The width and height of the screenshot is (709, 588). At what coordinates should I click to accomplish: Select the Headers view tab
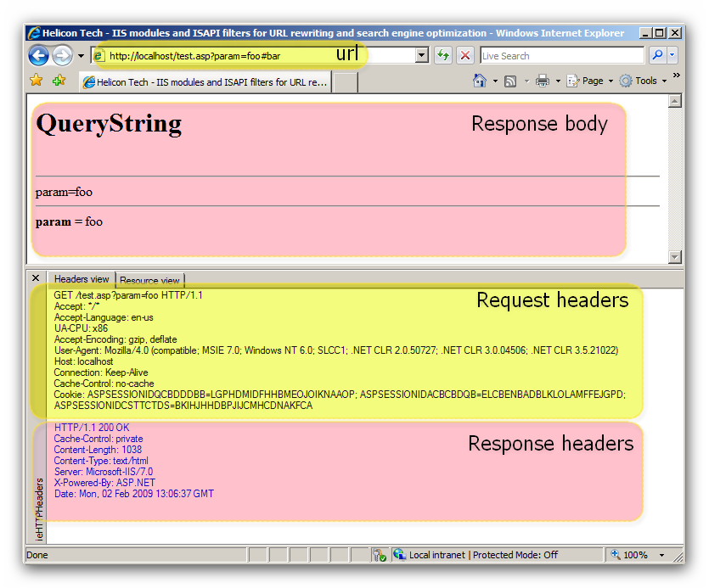click(x=82, y=279)
